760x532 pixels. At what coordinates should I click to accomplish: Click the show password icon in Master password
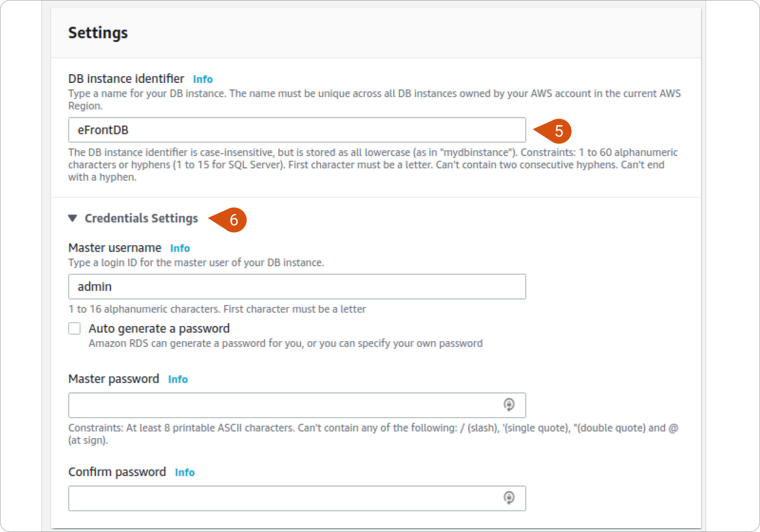509,405
